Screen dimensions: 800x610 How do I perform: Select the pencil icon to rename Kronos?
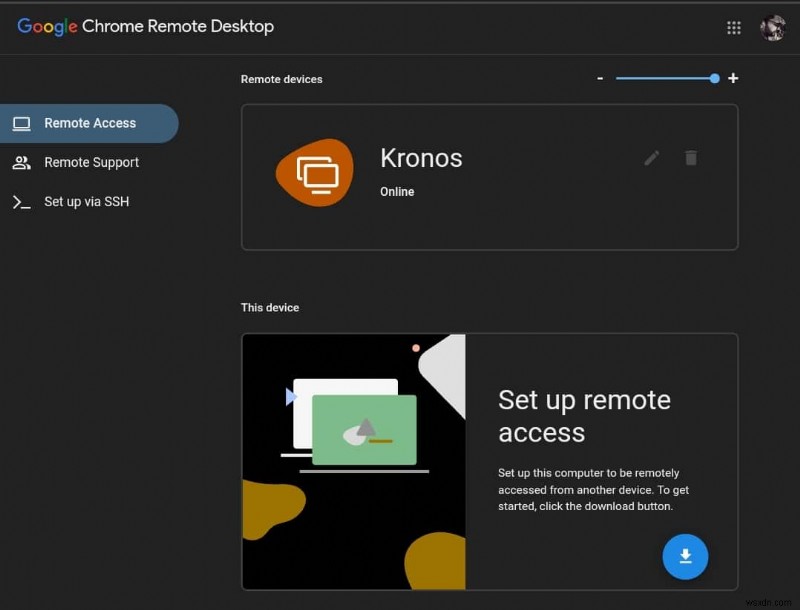click(x=651, y=158)
